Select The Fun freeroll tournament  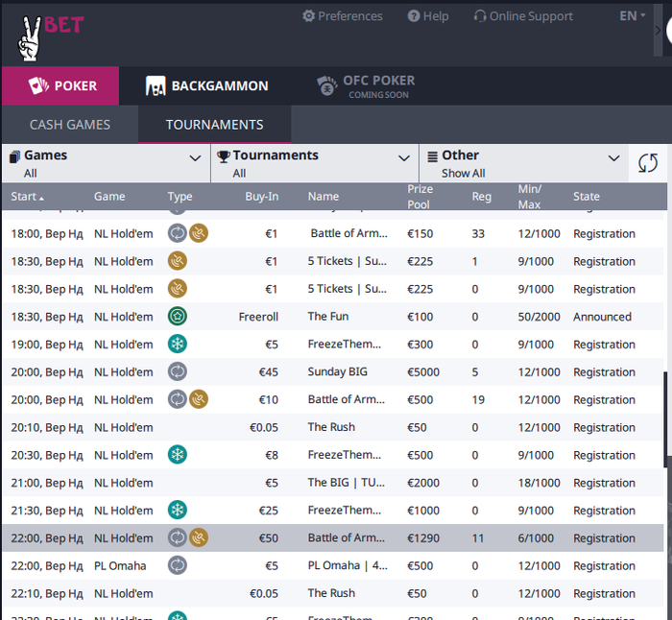pyautogui.click(x=328, y=316)
